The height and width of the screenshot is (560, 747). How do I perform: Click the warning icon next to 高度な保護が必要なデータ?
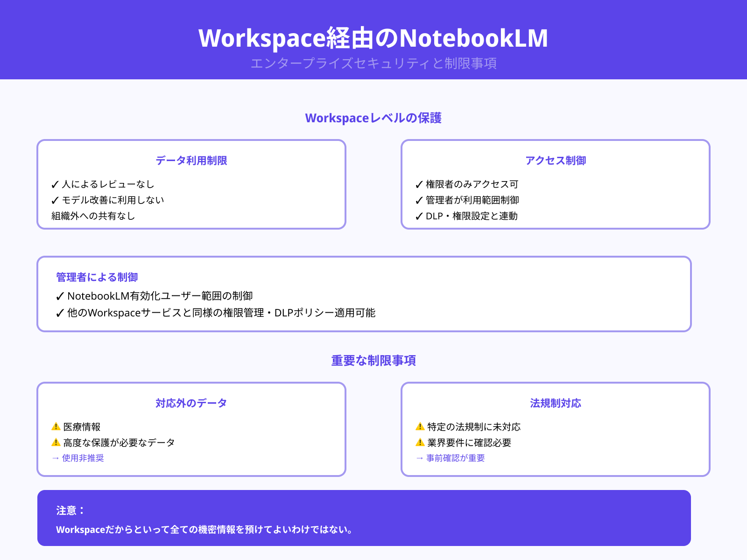click(56, 442)
